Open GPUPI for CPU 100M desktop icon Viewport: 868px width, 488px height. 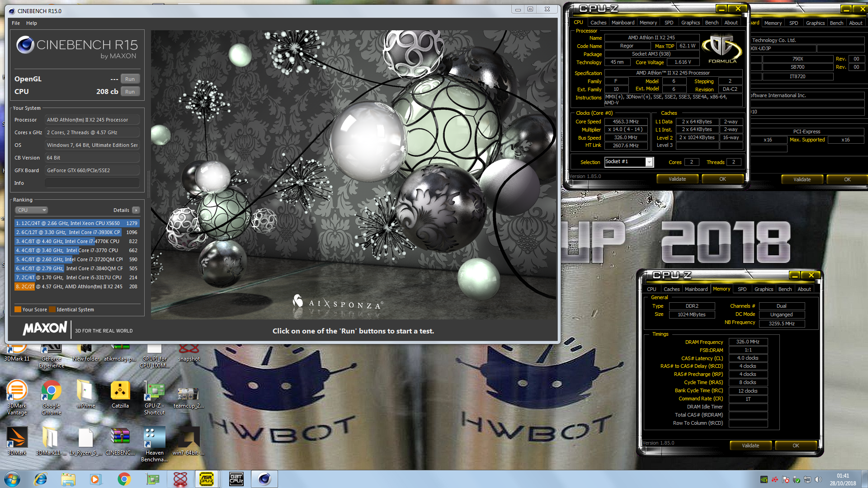(x=155, y=357)
